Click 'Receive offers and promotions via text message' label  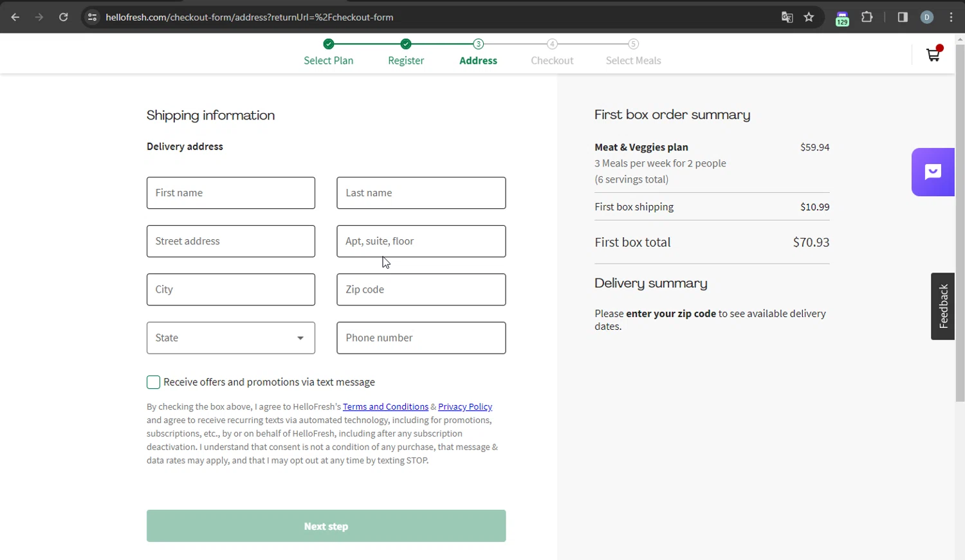pyautogui.click(x=269, y=382)
